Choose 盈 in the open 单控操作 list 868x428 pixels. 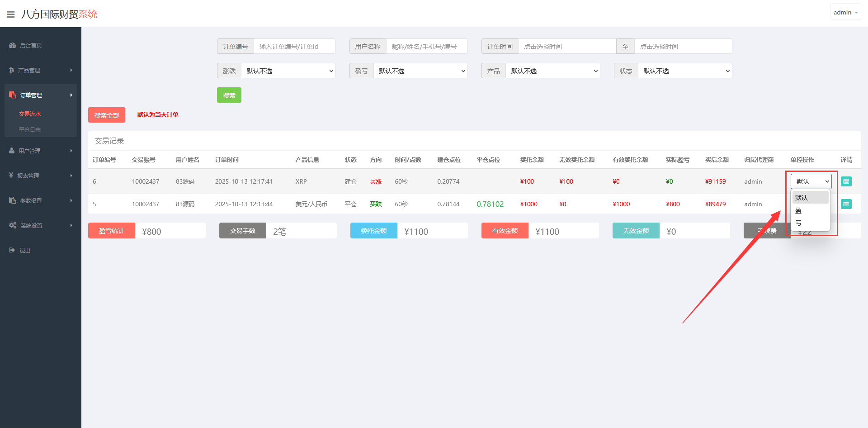(x=799, y=211)
